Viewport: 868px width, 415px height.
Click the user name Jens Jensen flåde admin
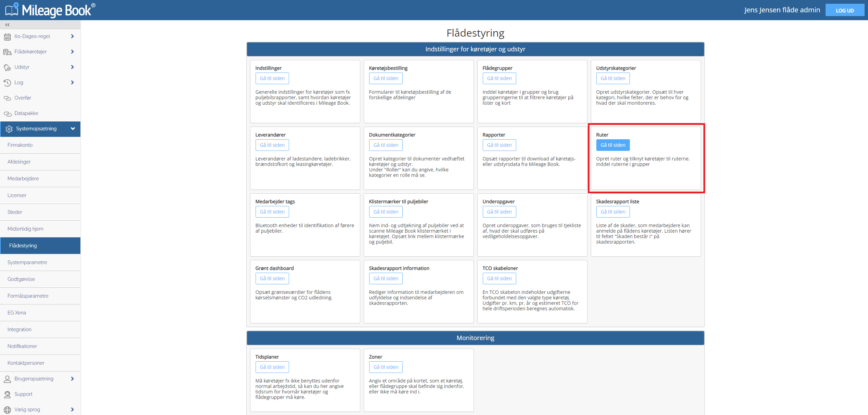pos(782,10)
